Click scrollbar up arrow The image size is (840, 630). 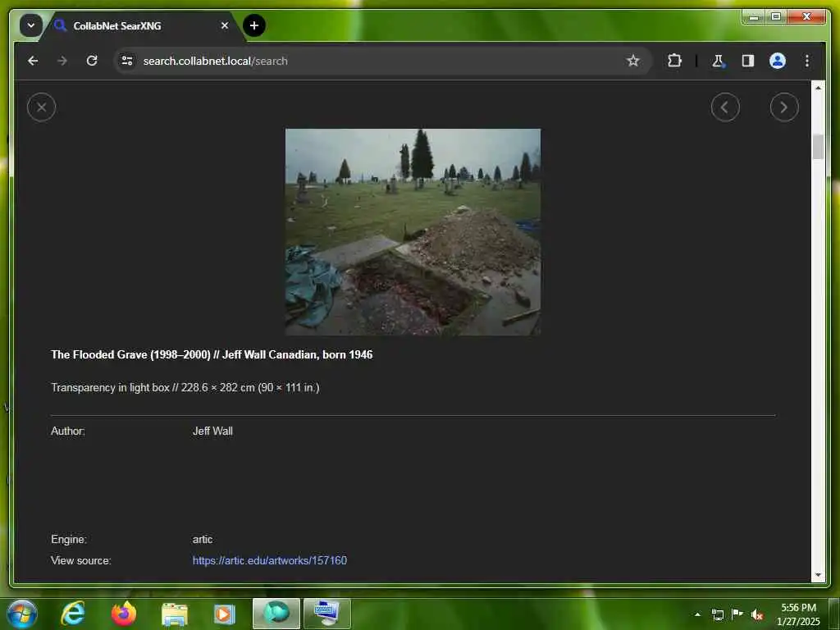(x=818, y=87)
